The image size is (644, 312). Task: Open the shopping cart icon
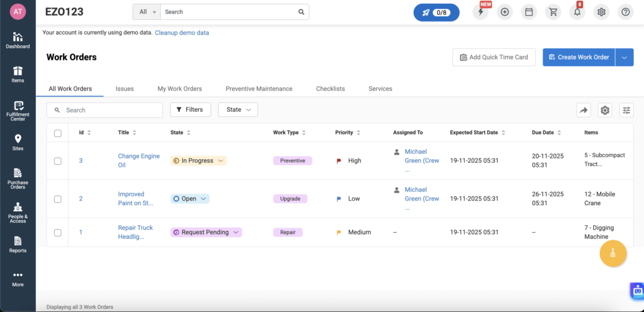pos(553,12)
